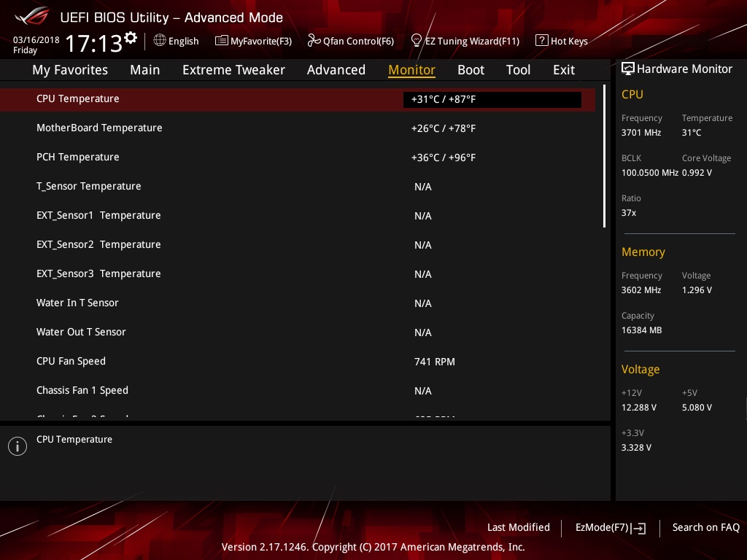Click the 3701 MHz CPU frequency
This screenshot has width=747, height=560.
pyautogui.click(x=641, y=133)
